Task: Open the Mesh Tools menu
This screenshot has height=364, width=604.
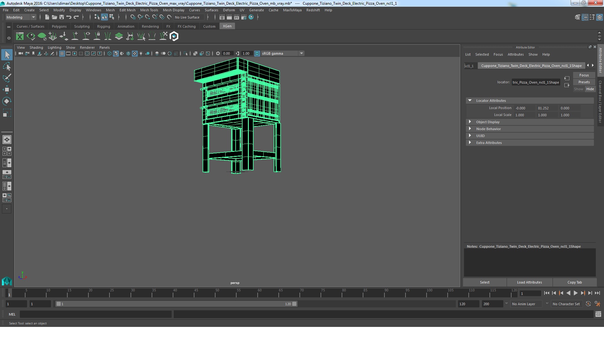Action: click(149, 10)
